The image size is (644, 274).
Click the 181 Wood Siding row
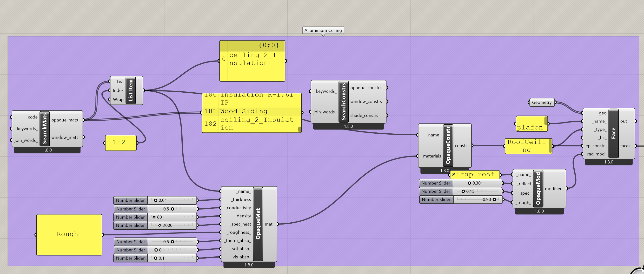[x=251, y=111]
